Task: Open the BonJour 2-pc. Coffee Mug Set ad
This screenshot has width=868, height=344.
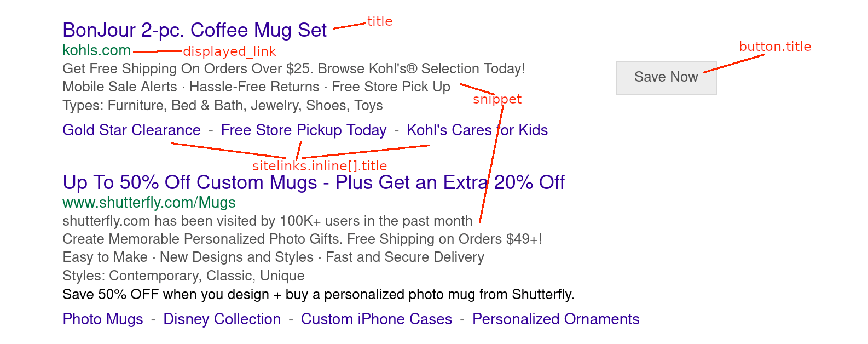Action: tap(194, 30)
